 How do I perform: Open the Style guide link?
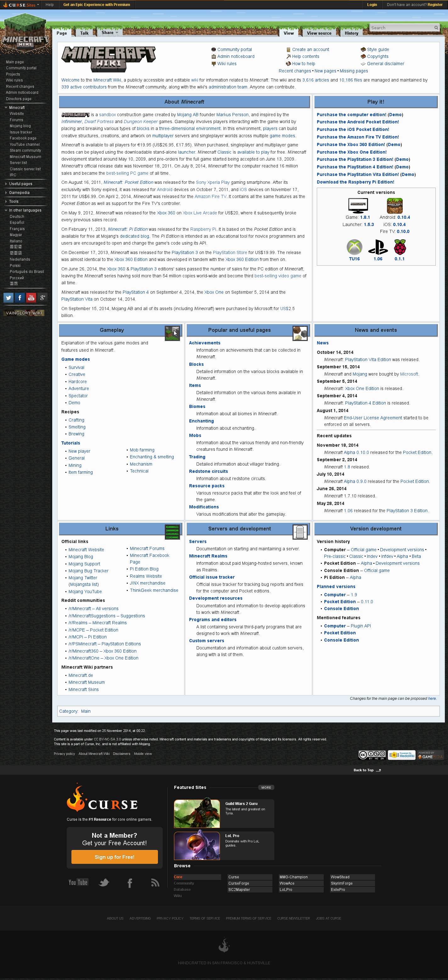375,49
